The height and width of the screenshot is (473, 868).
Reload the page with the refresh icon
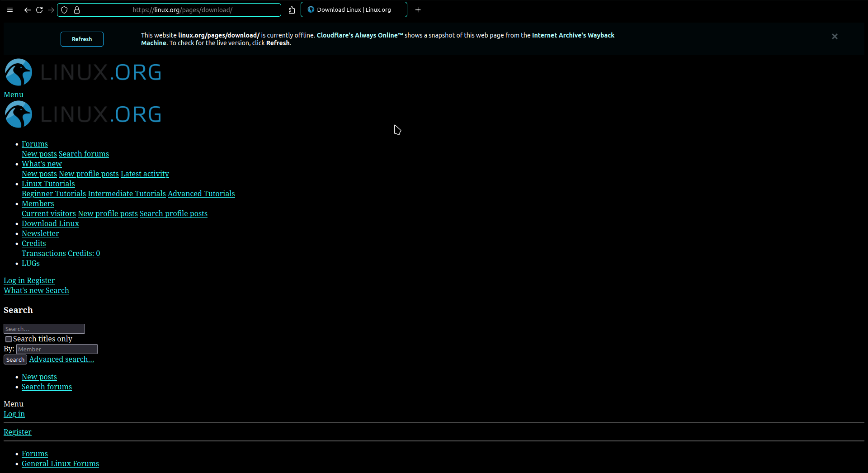coord(39,10)
